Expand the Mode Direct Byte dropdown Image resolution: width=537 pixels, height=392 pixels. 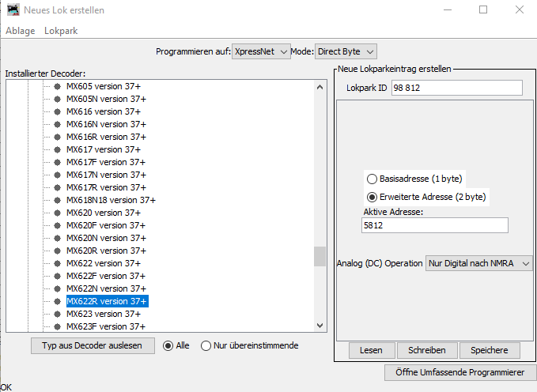(345, 51)
